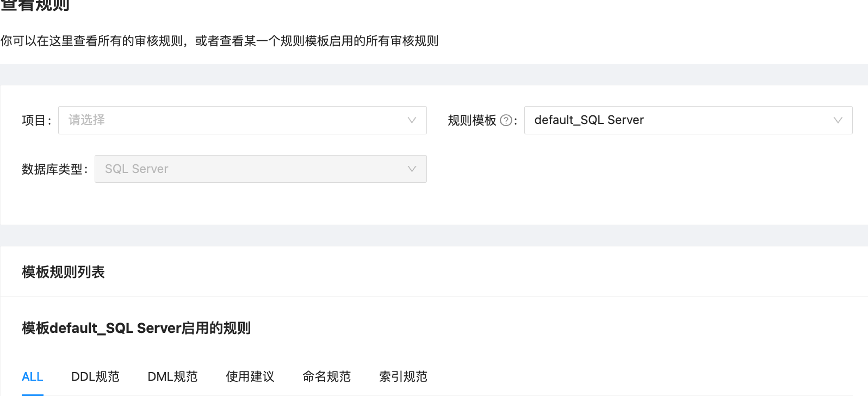Switch to the DDL规范 tab
868x396 pixels.
click(x=95, y=376)
